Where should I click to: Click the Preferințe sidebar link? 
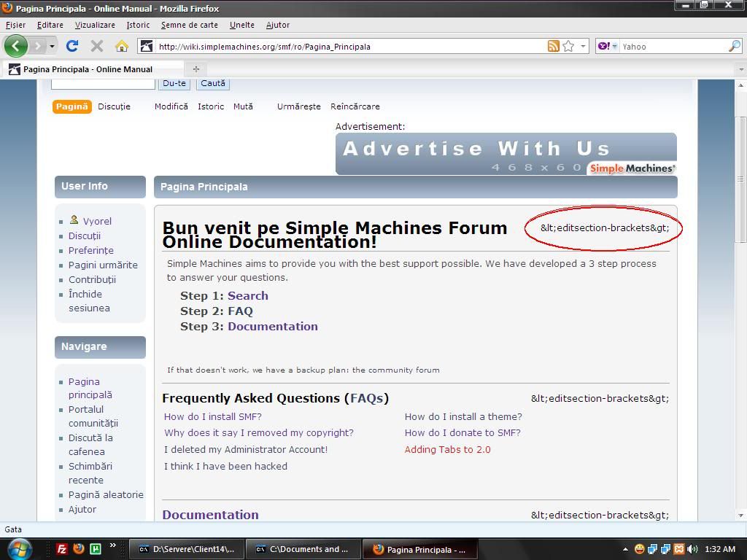click(x=91, y=251)
